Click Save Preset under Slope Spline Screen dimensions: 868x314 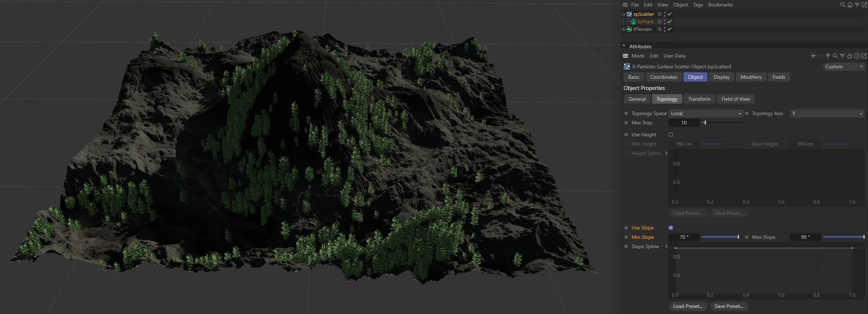729,306
